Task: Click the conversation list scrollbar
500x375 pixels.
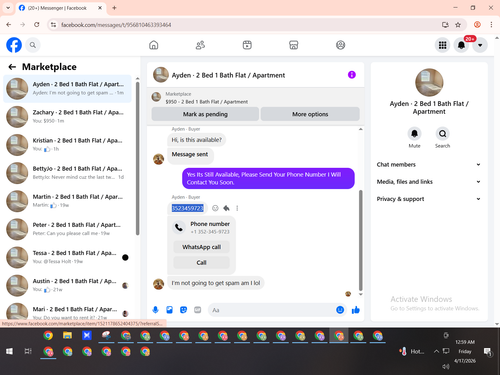Action: click(137, 157)
